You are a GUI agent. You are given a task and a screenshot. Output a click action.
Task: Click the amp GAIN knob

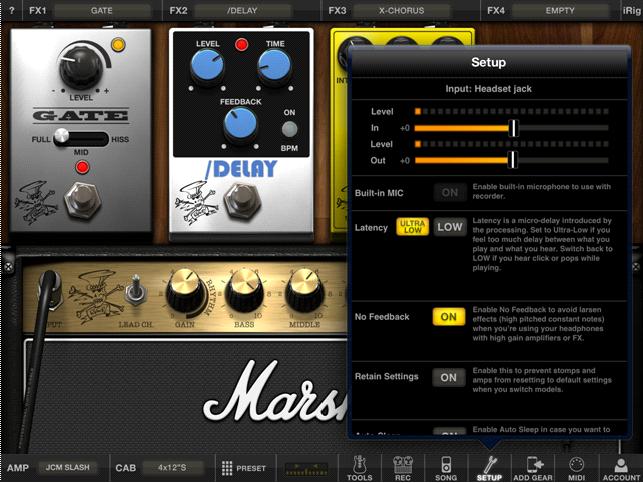(185, 290)
